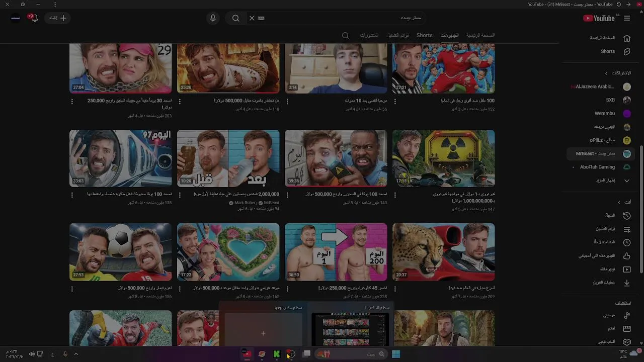Image resolution: width=644 pixels, height=362 pixels.
Task: Open Your videos (فيديوهاتك) in the sidebar
Action: [x=602, y=269]
